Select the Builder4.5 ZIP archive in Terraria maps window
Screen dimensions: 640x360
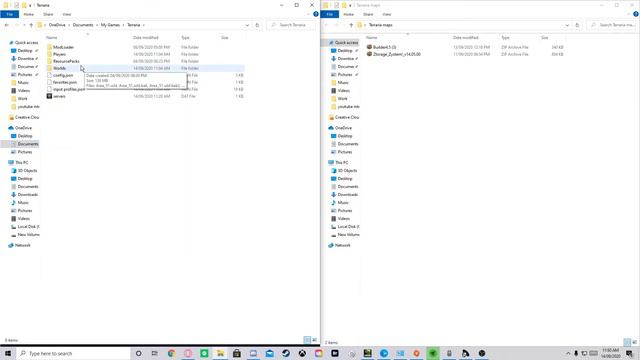(384, 47)
